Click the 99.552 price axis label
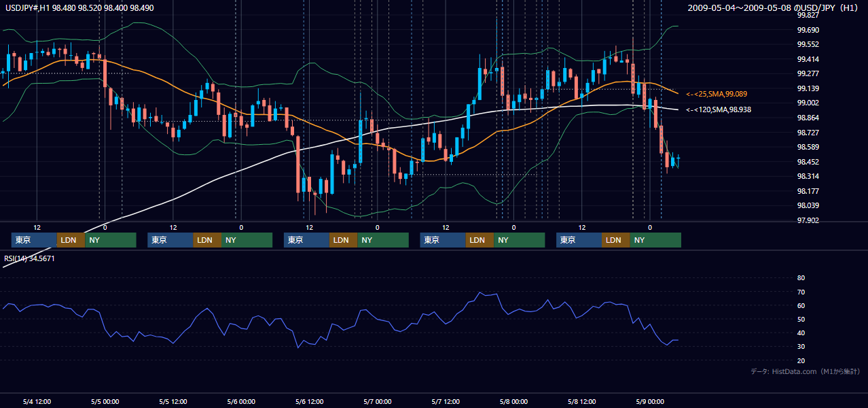The width and height of the screenshot is (868, 408). pos(808,44)
